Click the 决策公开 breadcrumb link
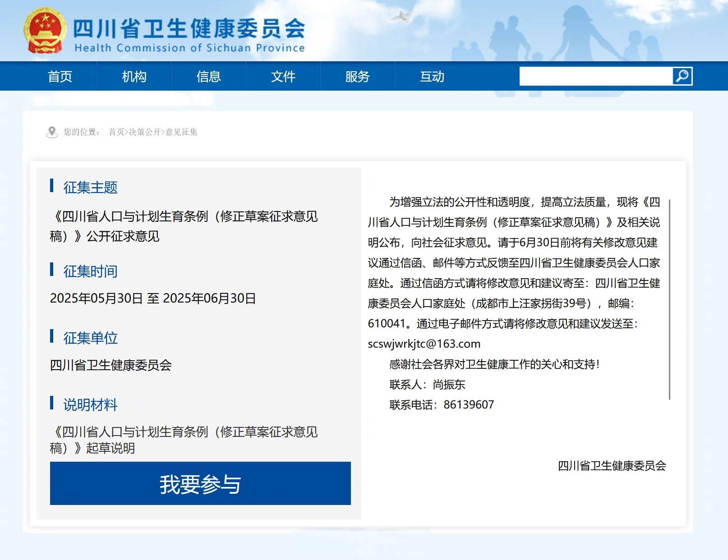The width and height of the screenshot is (728, 560). (x=145, y=132)
